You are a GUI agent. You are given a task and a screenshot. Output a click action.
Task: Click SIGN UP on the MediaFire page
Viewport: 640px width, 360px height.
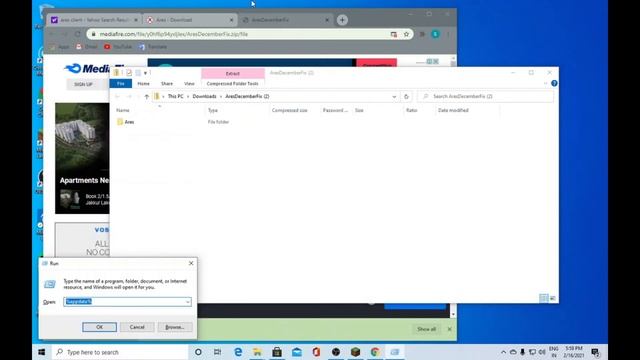pos(83,84)
